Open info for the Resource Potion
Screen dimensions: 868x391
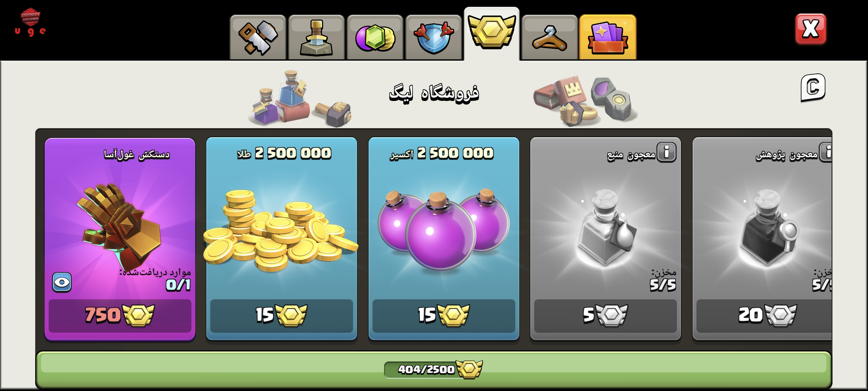(666, 152)
